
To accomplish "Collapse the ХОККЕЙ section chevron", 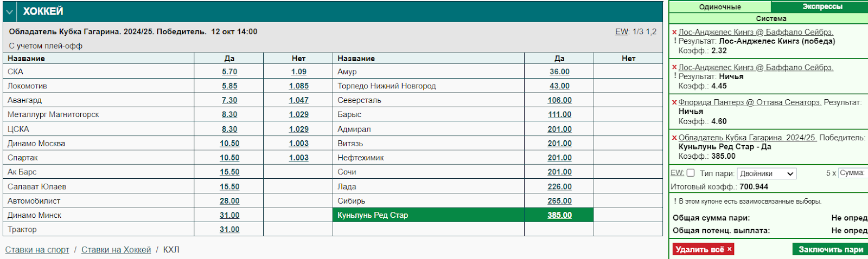I will (9, 11).
